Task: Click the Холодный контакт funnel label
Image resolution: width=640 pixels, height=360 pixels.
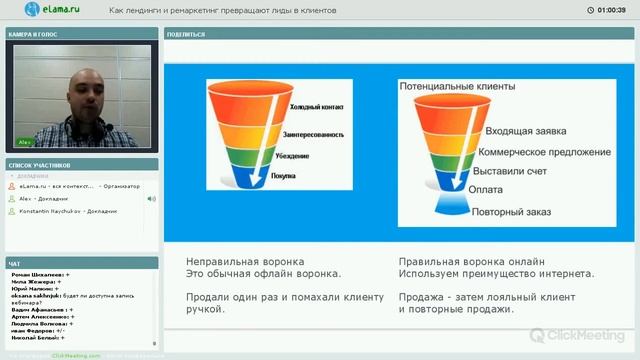Action: pos(317,107)
